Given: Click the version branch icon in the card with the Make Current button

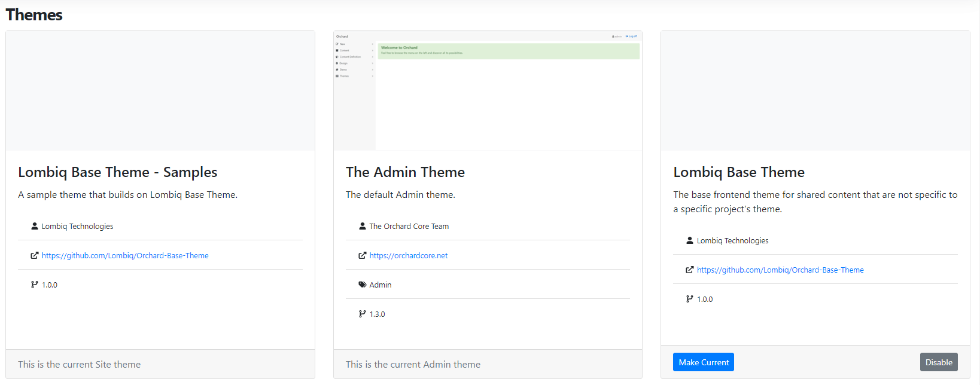Looking at the screenshot, I should [x=690, y=299].
